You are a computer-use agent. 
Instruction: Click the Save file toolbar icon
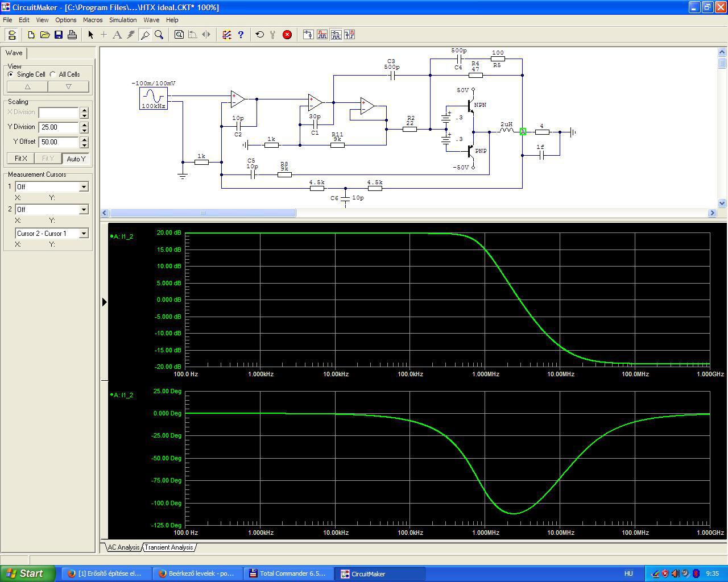pyautogui.click(x=59, y=35)
